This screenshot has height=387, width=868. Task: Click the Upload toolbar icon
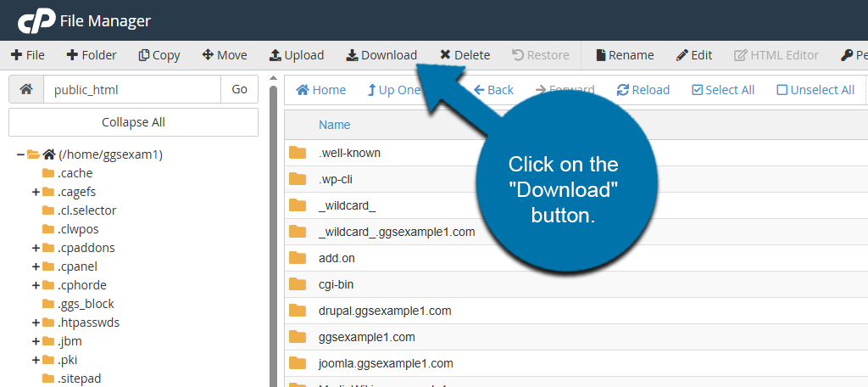[x=275, y=55]
